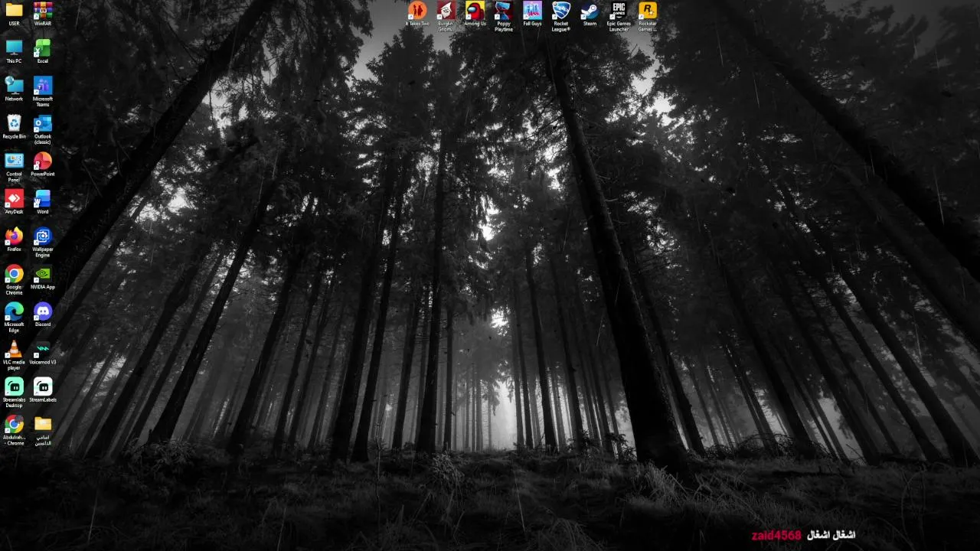Open the NVIDIA App shortcut
The height and width of the screenshot is (551, 980).
[x=43, y=277]
